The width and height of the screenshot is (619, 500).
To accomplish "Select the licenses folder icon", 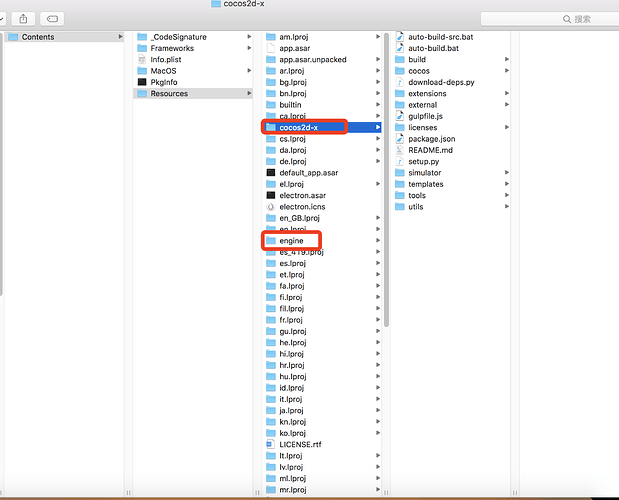I will [x=400, y=127].
